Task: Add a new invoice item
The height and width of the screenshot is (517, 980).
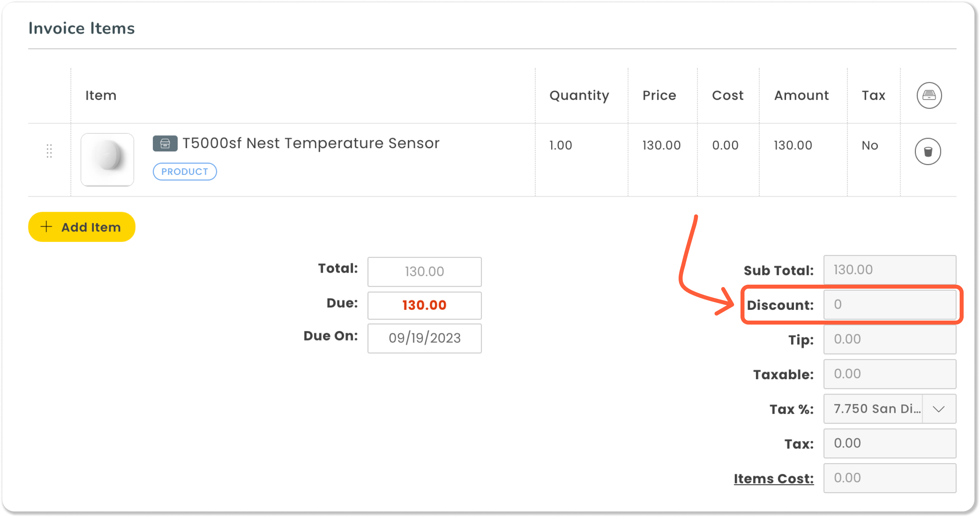Action: 81,227
